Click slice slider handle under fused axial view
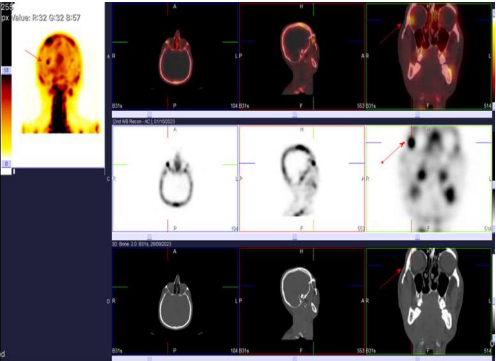 click(150, 115)
